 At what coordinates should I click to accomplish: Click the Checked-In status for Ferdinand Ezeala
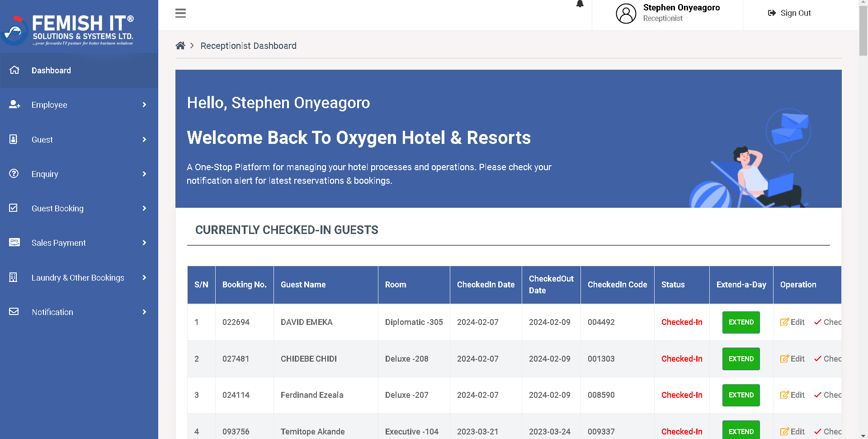point(682,395)
